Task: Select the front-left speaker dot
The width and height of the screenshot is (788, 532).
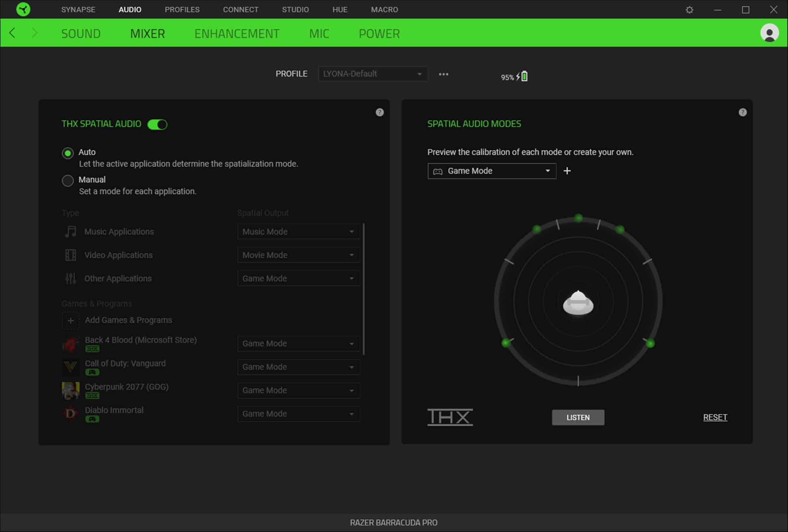Action: (x=537, y=229)
